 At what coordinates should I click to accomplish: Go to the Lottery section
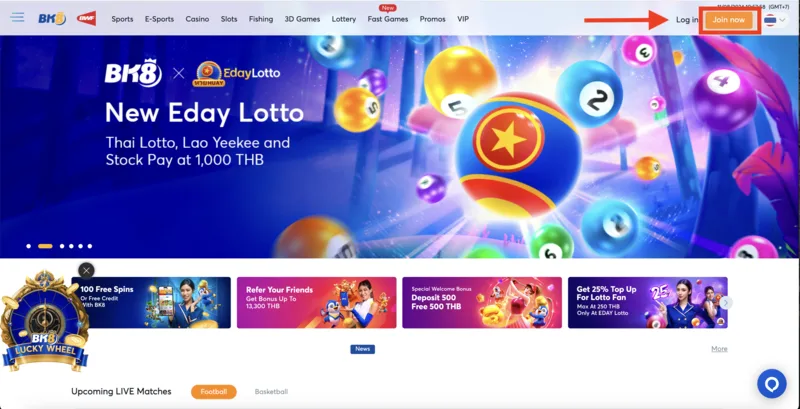tap(344, 19)
